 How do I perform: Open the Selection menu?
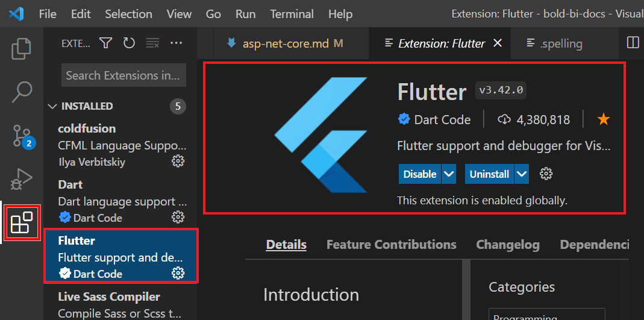click(128, 14)
